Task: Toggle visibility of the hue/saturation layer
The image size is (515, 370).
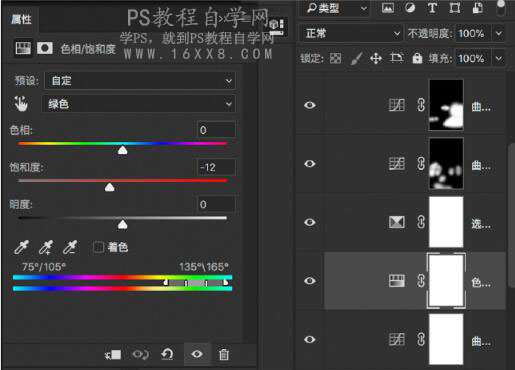Action: pyautogui.click(x=310, y=281)
